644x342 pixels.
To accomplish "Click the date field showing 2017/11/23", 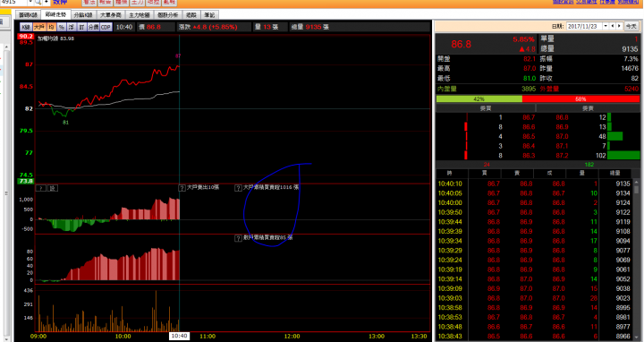I will pos(584,26).
